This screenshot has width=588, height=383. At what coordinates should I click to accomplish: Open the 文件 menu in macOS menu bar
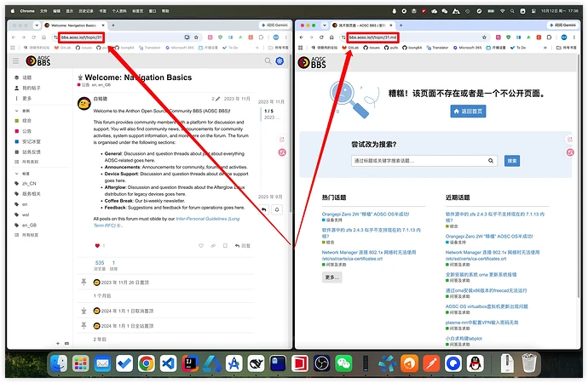click(43, 11)
